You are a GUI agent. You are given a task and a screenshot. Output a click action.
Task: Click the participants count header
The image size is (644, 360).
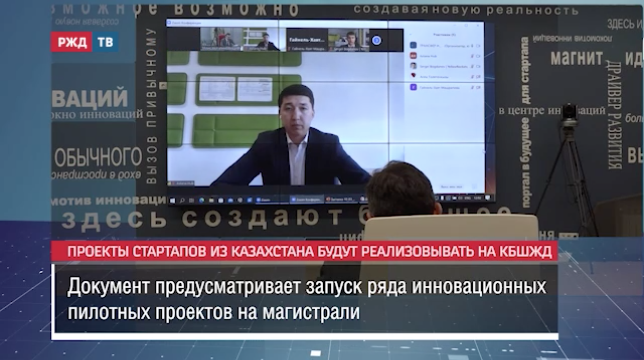click(445, 35)
